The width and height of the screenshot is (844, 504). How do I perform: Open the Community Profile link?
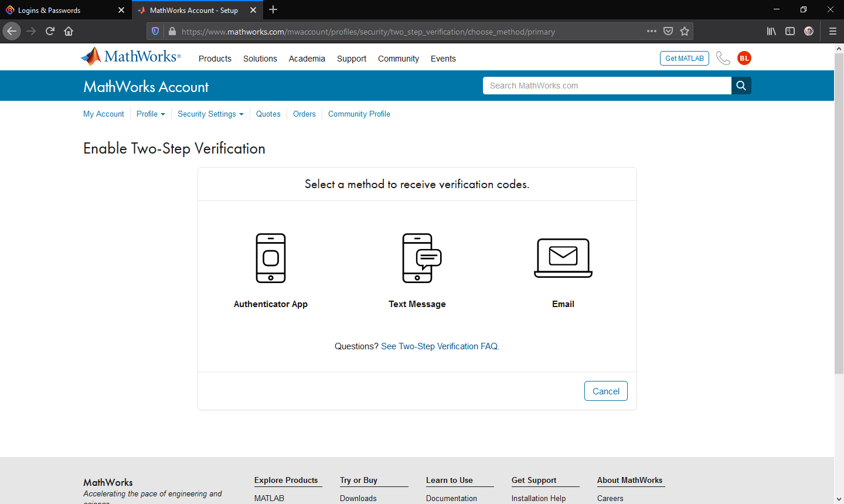click(359, 114)
